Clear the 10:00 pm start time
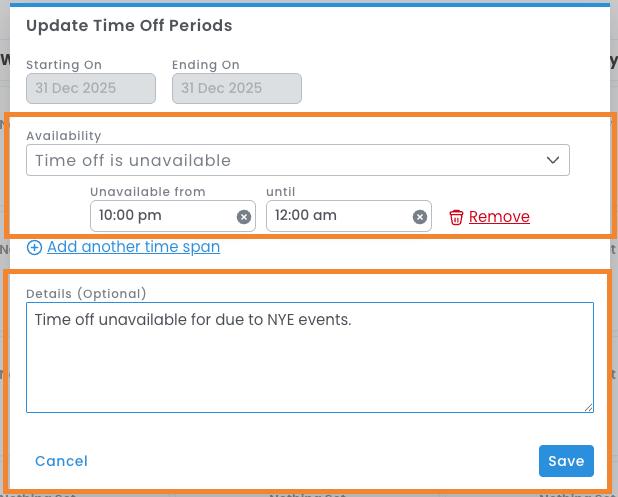The width and height of the screenshot is (618, 497). (x=244, y=216)
